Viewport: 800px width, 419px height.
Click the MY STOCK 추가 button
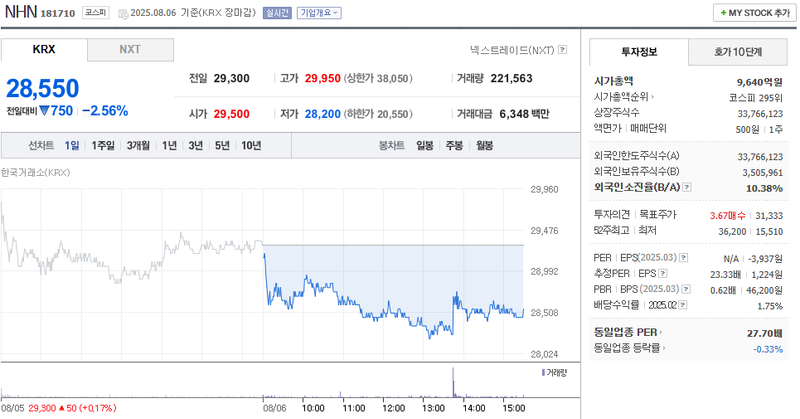point(755,13)
